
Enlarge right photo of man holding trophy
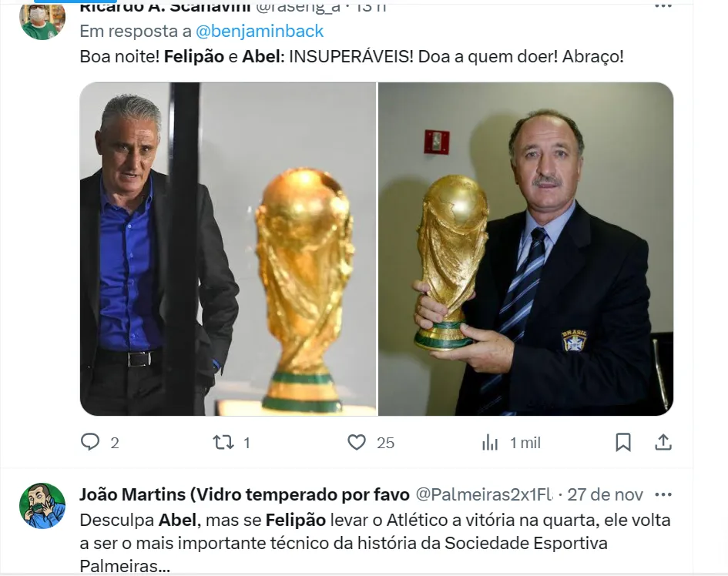pyautogui.click(x=526, y=249)
